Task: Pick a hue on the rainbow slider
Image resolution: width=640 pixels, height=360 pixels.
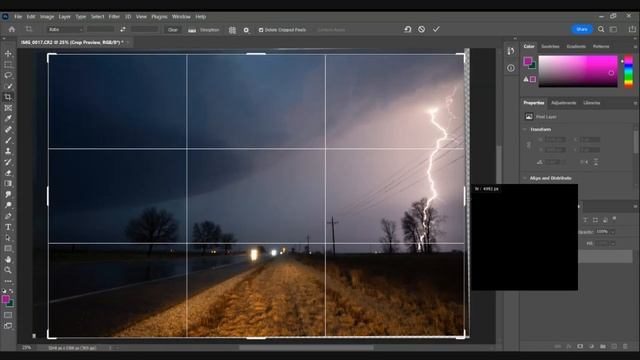Action: (x=629, y=72)
